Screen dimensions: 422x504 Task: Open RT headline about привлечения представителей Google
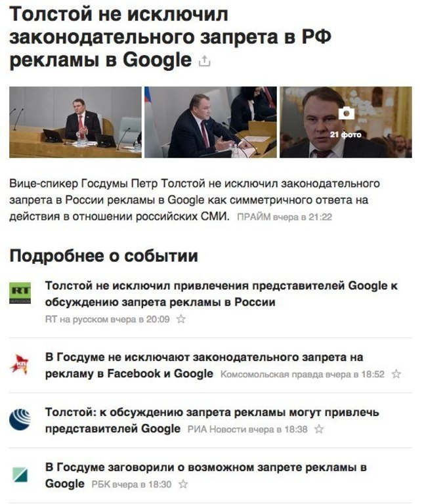click(x=221, y=294)
